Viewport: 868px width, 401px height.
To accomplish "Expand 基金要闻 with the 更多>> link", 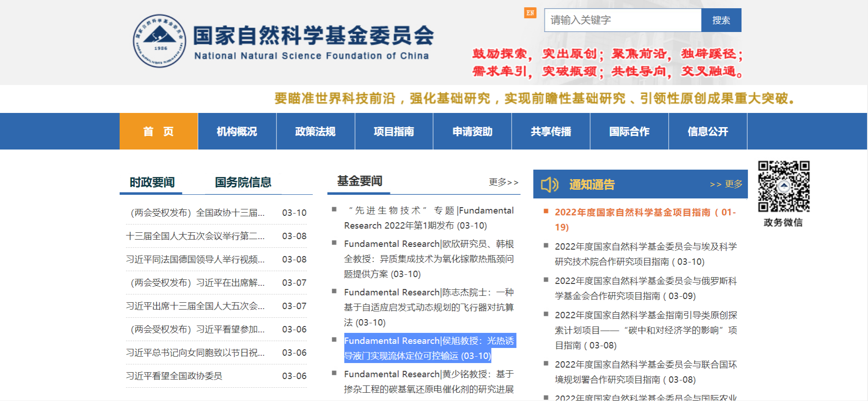I will point(503,182).
